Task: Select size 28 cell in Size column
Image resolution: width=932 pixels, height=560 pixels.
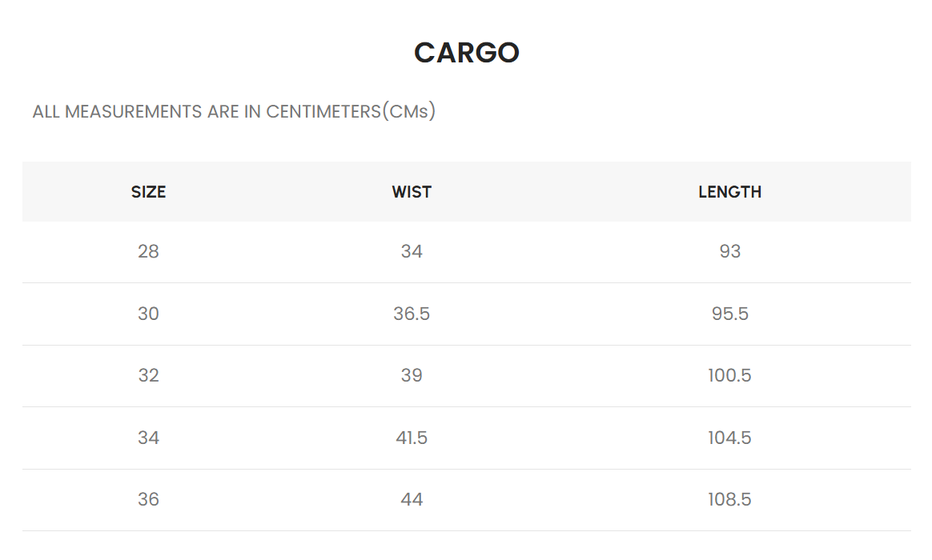Action: (x=148, y=252)
